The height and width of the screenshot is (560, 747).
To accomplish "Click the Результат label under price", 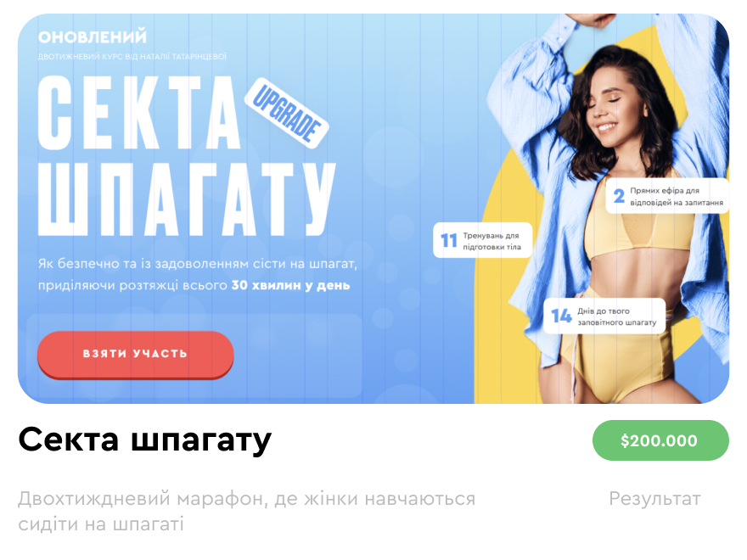I will point(654,499).
